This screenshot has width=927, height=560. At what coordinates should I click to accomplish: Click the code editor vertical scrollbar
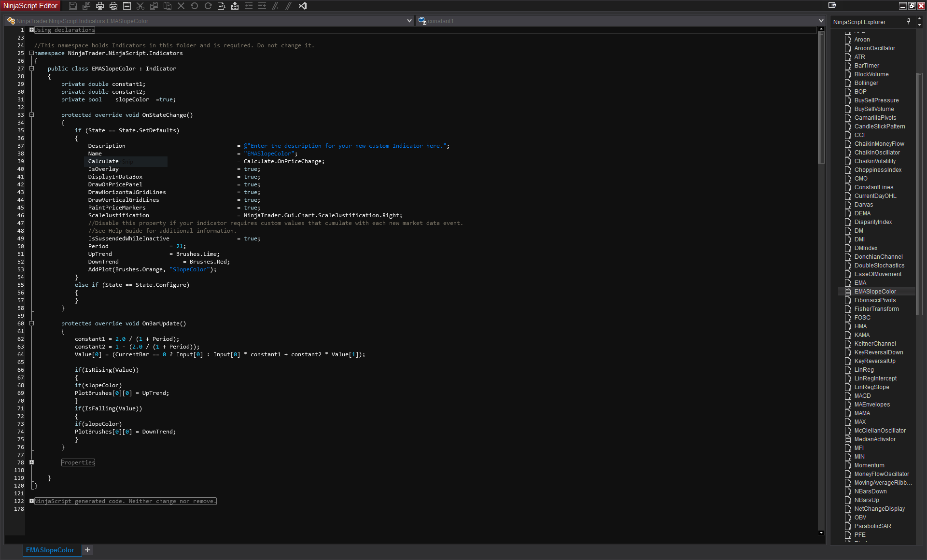[x=821, y=97]
